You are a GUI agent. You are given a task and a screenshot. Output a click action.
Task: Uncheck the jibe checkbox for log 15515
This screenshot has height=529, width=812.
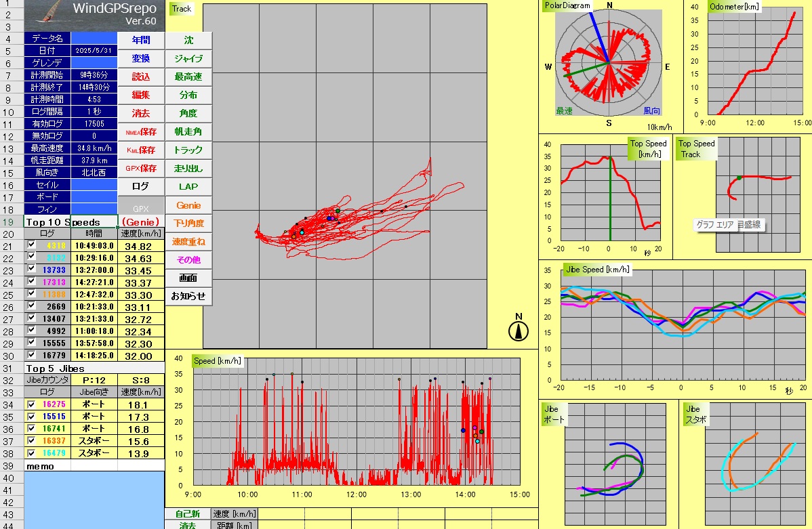click(32, 417)
